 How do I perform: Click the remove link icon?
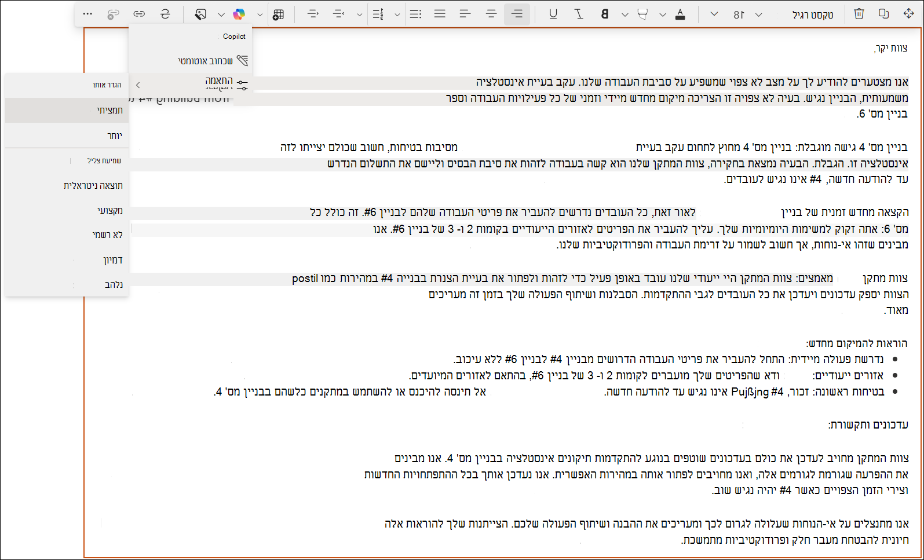[x=114, y=14]
